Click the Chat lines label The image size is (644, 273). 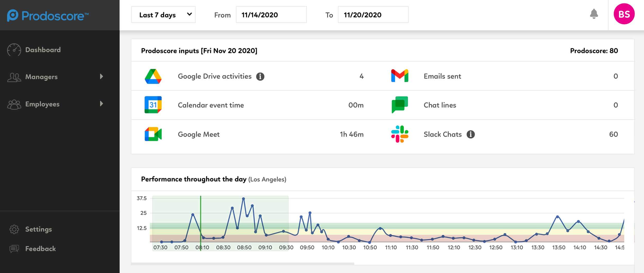[x=440, y=105]
